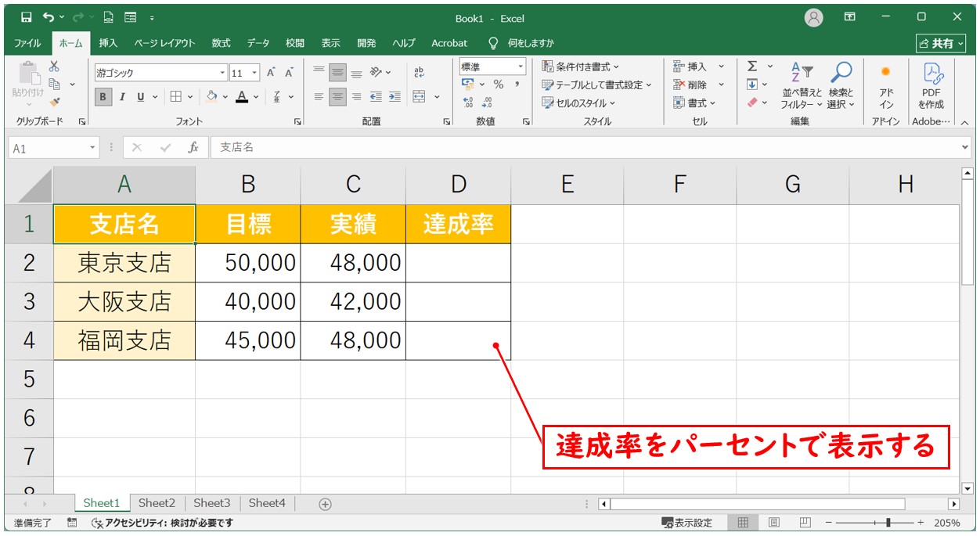980x536 pixels.
Task: Select cell D2 under 達成率
Action: click(458, 263)
